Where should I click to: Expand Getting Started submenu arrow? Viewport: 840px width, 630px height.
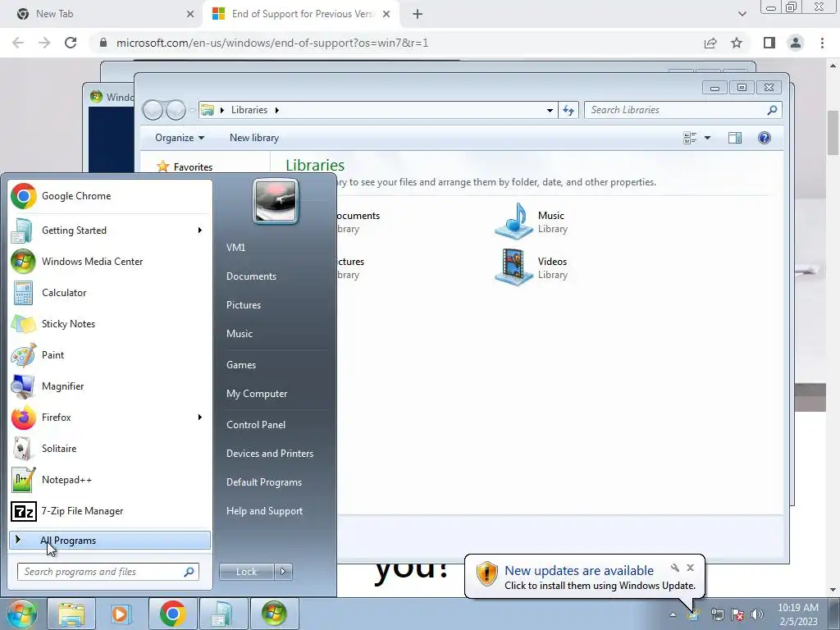(x=200, y=231)
